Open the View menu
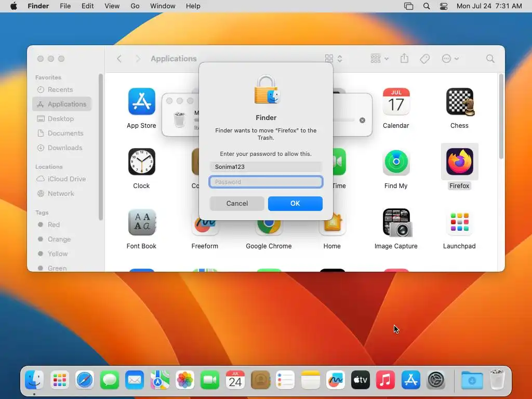 tap(112, 6)
